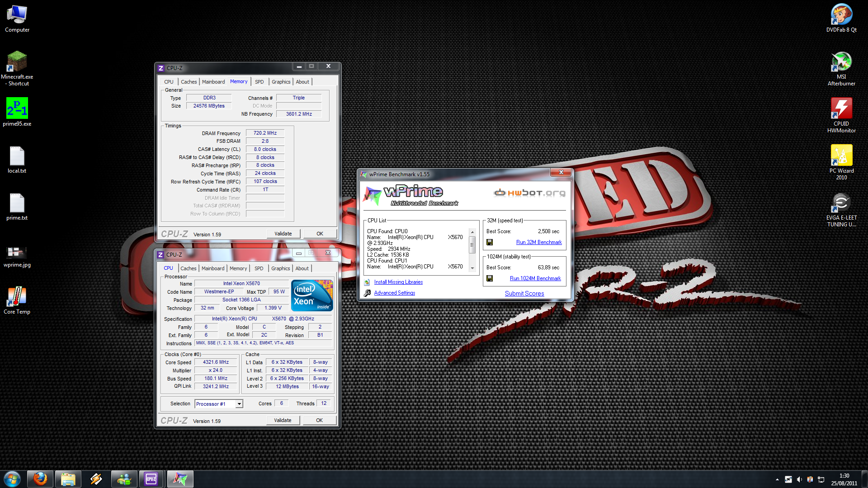
Task: Open Advanced Settings link in wPrime
Action: tap(394, 293)
